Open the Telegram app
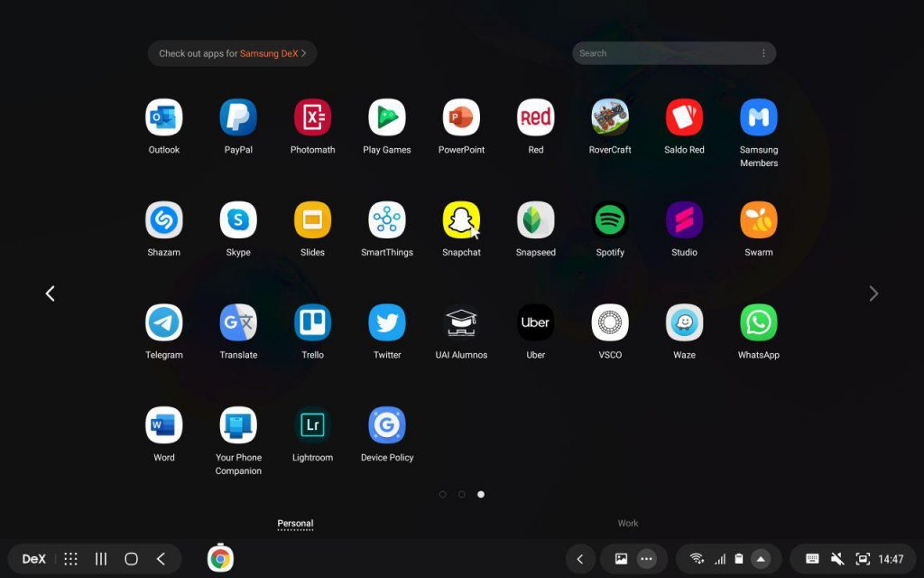 [x=164, y=322]
